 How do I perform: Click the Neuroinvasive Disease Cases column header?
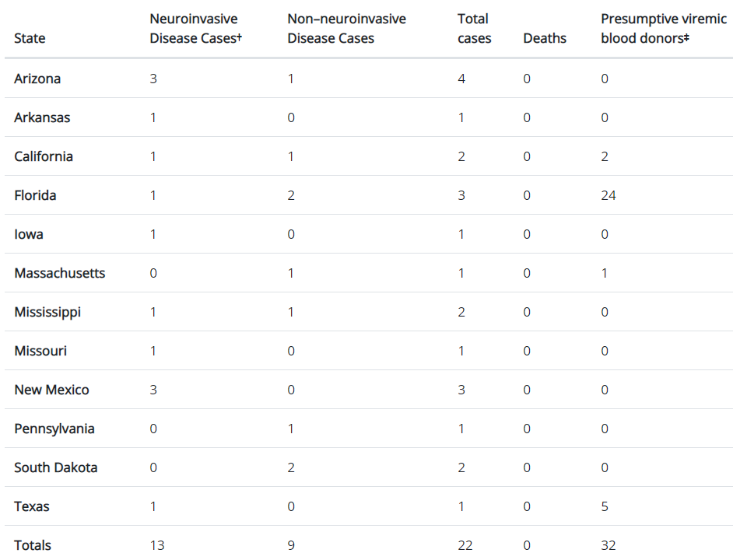point(195,29)
